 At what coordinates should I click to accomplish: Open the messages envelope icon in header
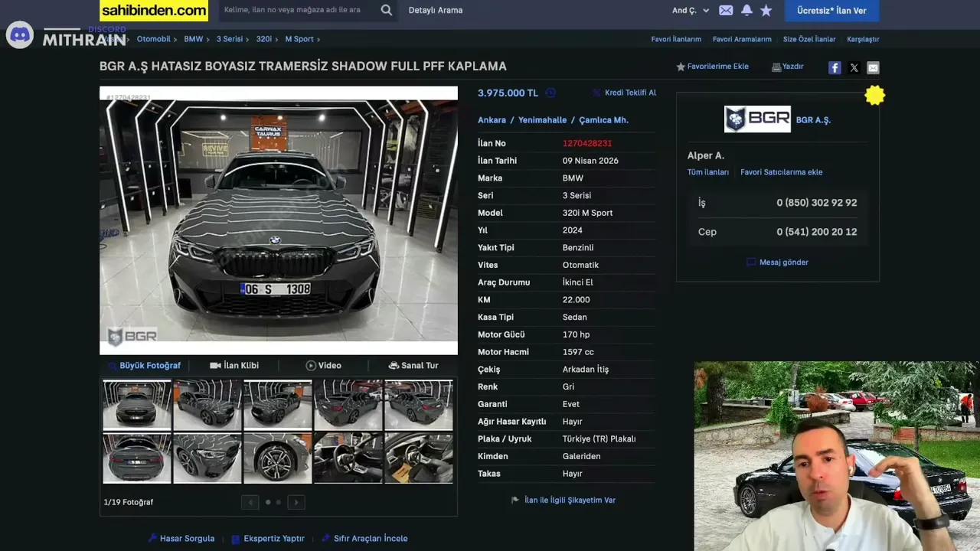726,10
